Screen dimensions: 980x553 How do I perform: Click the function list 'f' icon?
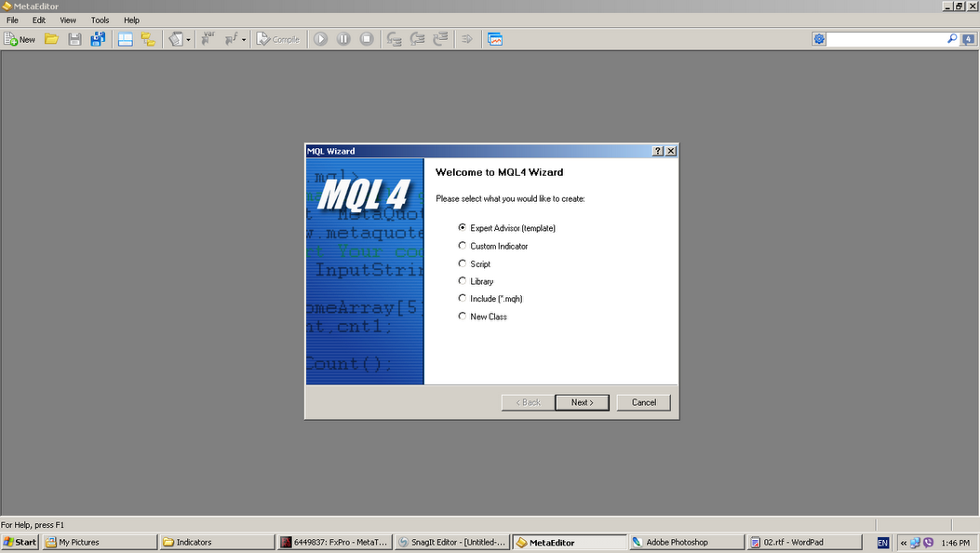pyautogui.click(x=231, y=39)
